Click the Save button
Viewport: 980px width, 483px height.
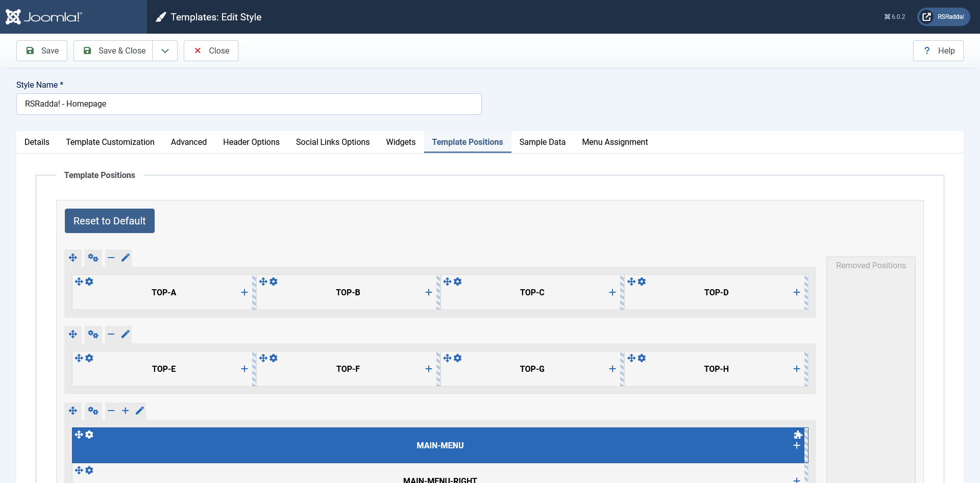pos(42,51)
